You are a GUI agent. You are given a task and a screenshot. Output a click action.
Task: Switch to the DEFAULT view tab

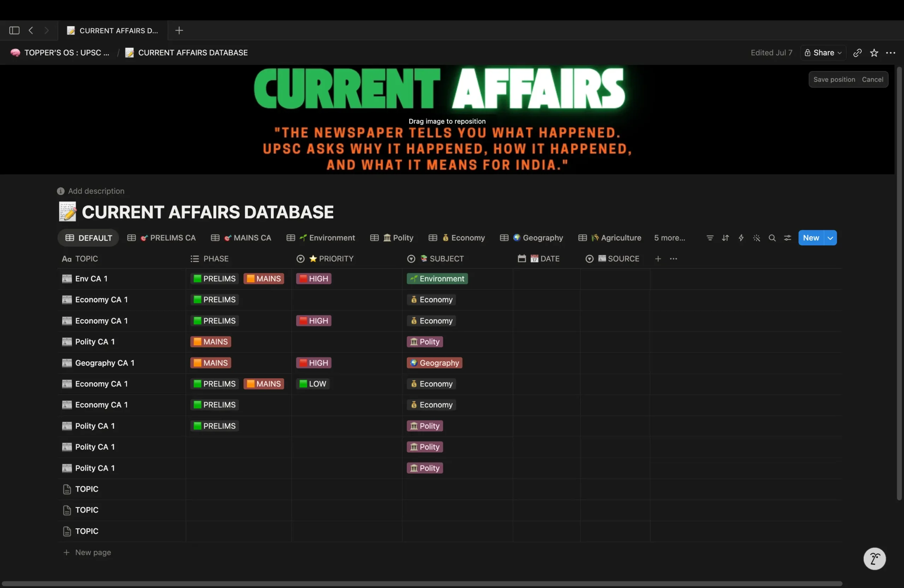[x=88, y=238]
